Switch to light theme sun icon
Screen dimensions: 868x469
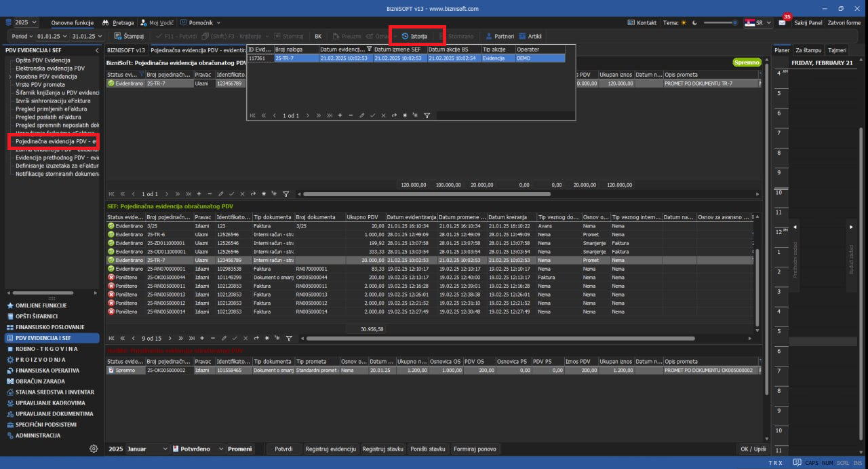point(684,22)
